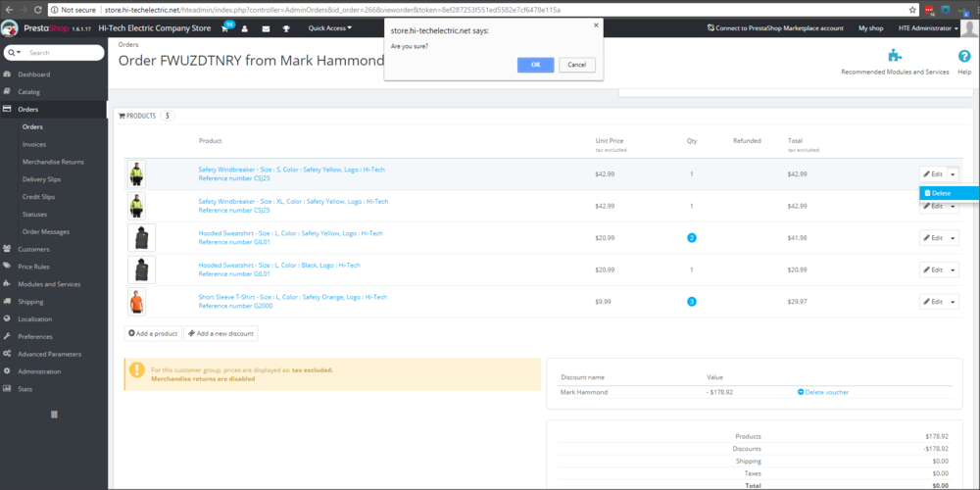Open Short Sleeve T-Shirt Safety Orange link
Image resolution: width=980 pixels, height=490 pixels.
[292, 297]
